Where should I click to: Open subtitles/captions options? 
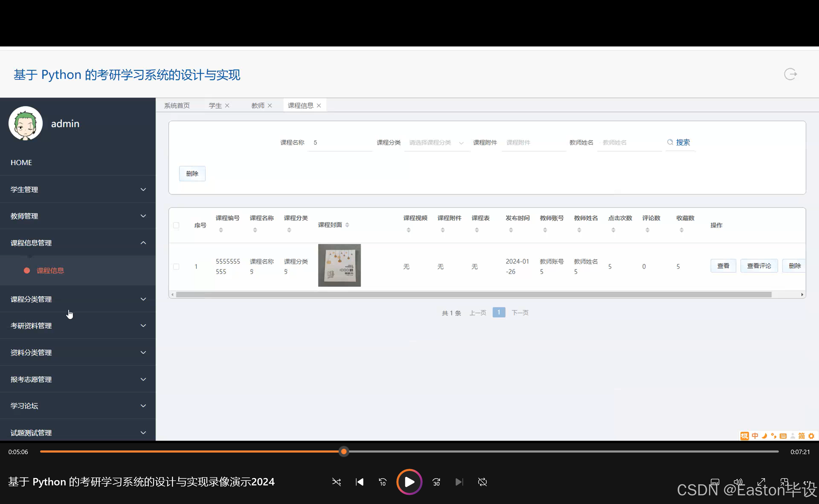(x=715, y=482)
